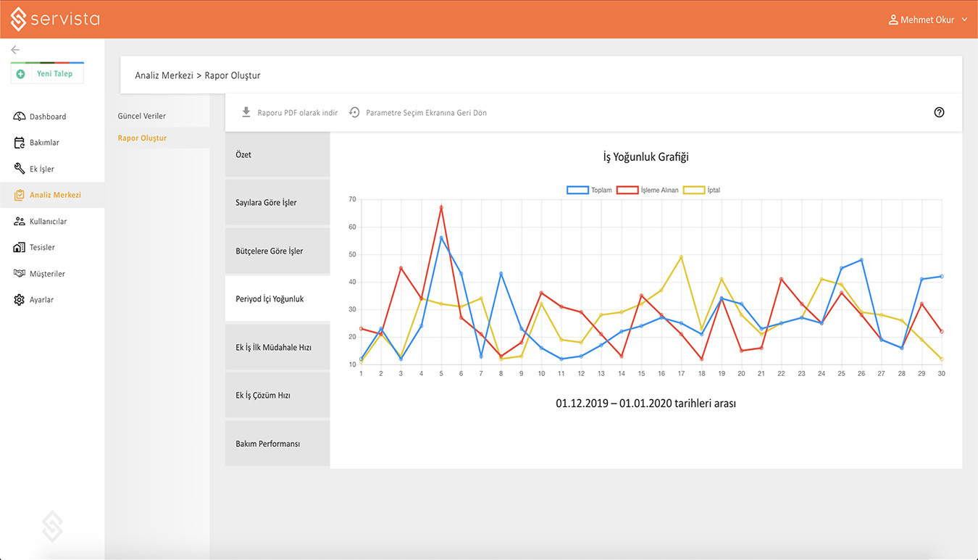Expand the Mehmet Okur user dropdown
This screenshot has width=978, height=560.
[928, 20]
